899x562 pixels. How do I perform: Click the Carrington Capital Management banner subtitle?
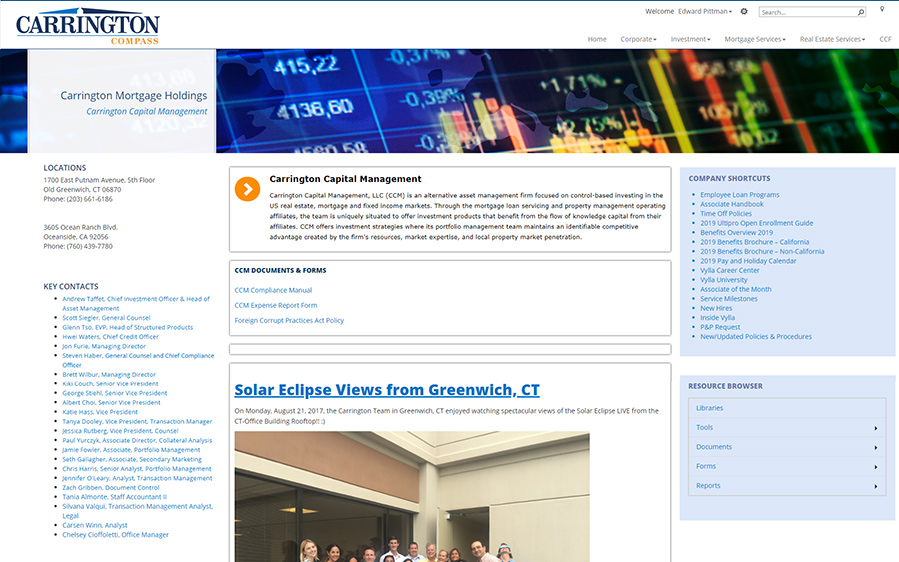click(x=147, y=111)
